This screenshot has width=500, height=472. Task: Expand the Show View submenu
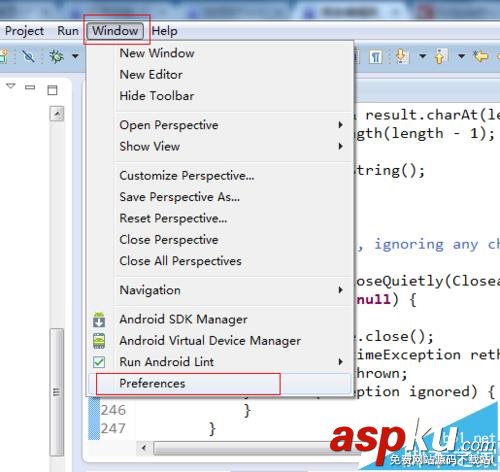[x=219, y=147]
